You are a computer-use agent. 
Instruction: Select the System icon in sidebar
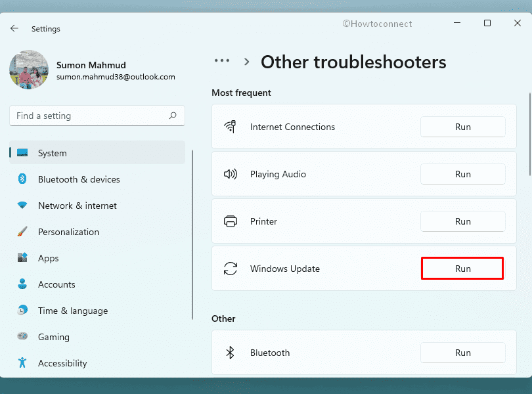(22, 153)
